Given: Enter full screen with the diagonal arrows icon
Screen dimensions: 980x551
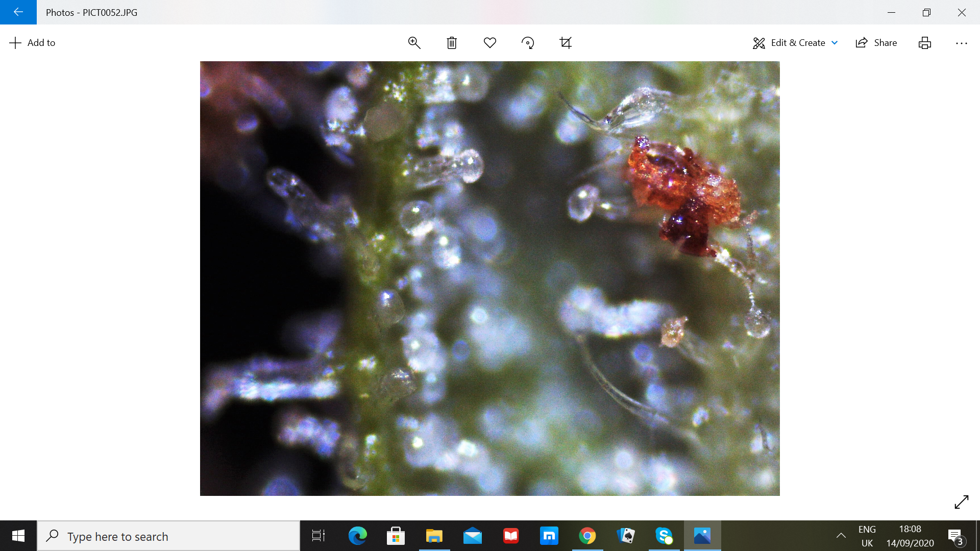Looking at the screenshot, I should pos(962,502).
